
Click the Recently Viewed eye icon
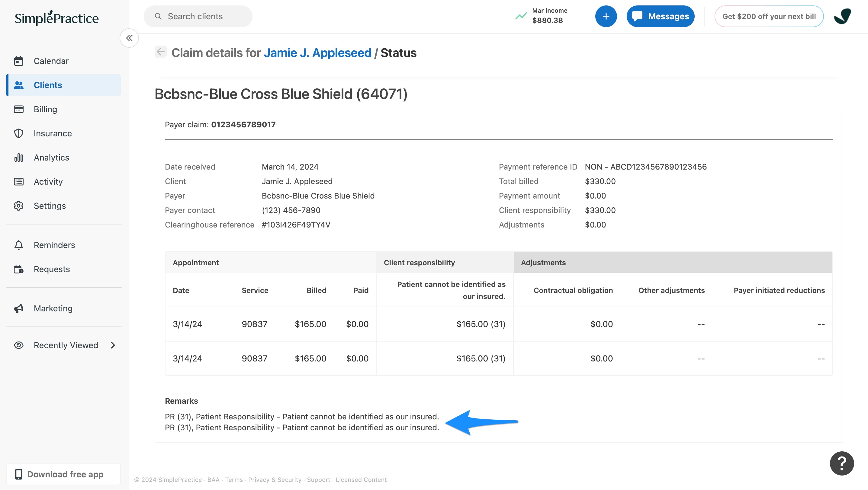pos(18,345)
